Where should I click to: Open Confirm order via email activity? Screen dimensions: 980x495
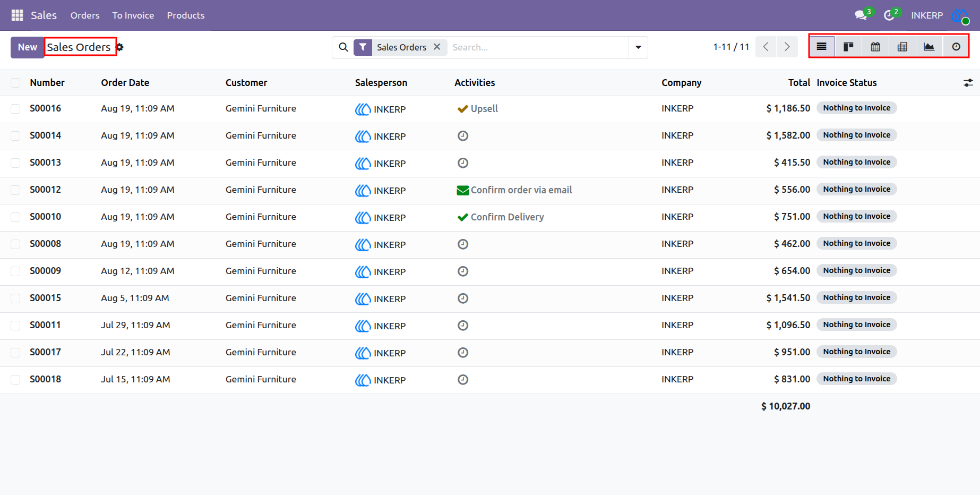(x=514, y=190)
